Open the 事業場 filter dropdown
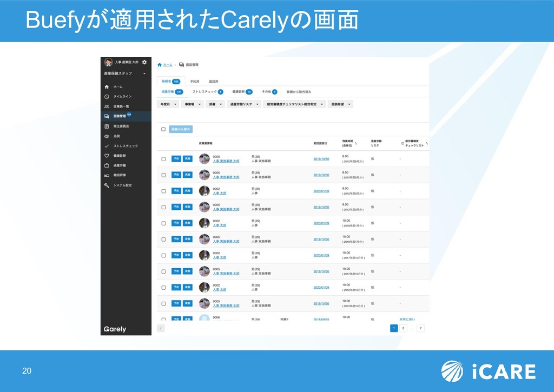 192,104
